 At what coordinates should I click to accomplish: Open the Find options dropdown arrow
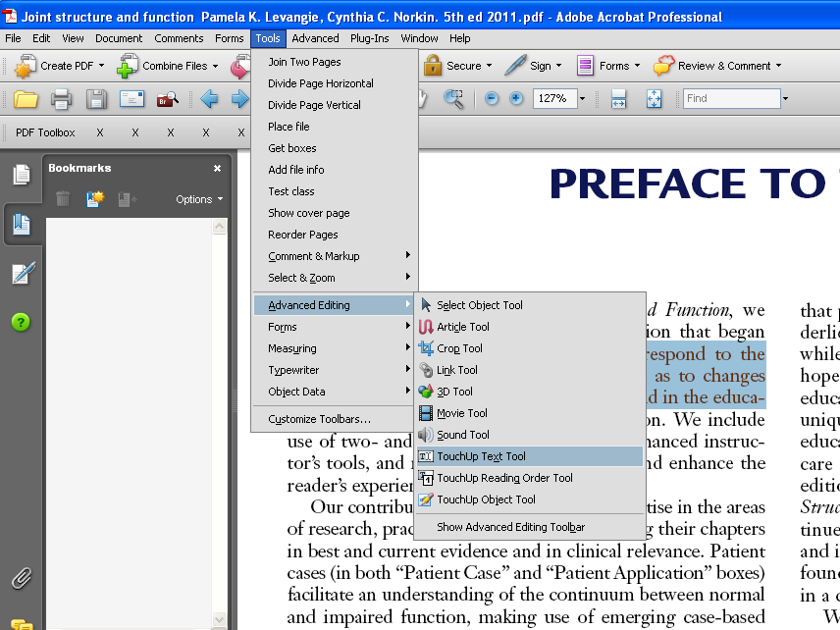(x=785, y=98)
